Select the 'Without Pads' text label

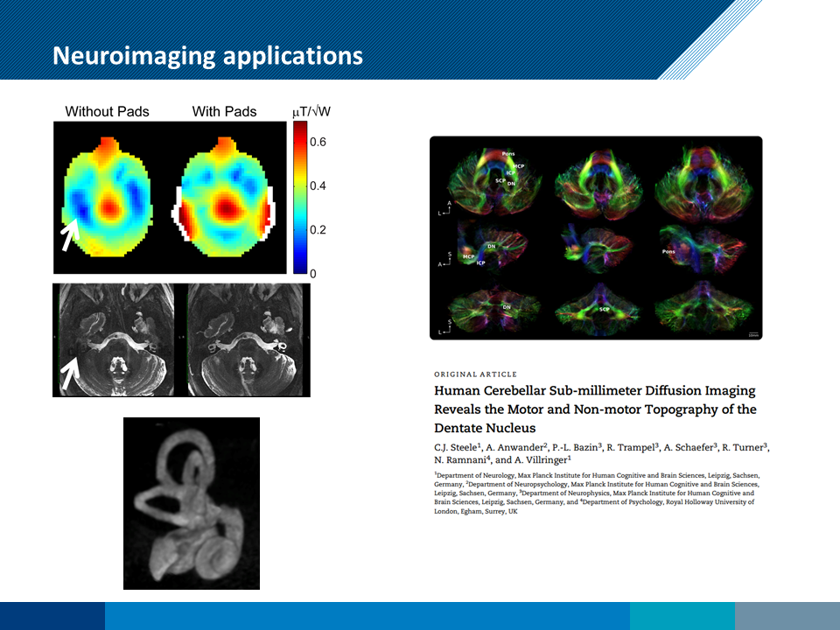(x=107, y=111)
